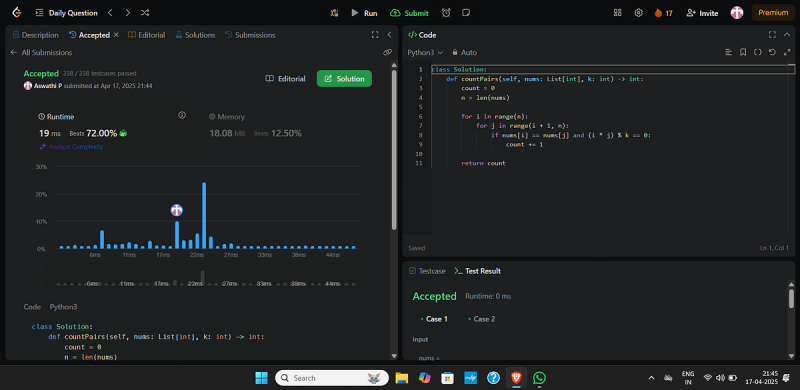Bookmark the code with bookmark icon

click(x=743, y=52)
